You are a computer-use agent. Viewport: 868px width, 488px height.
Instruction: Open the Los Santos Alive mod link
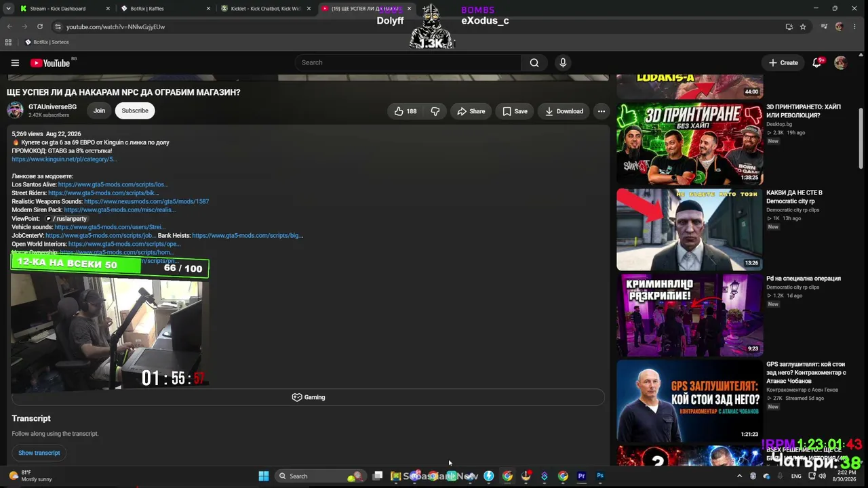(x=113, y=184)
